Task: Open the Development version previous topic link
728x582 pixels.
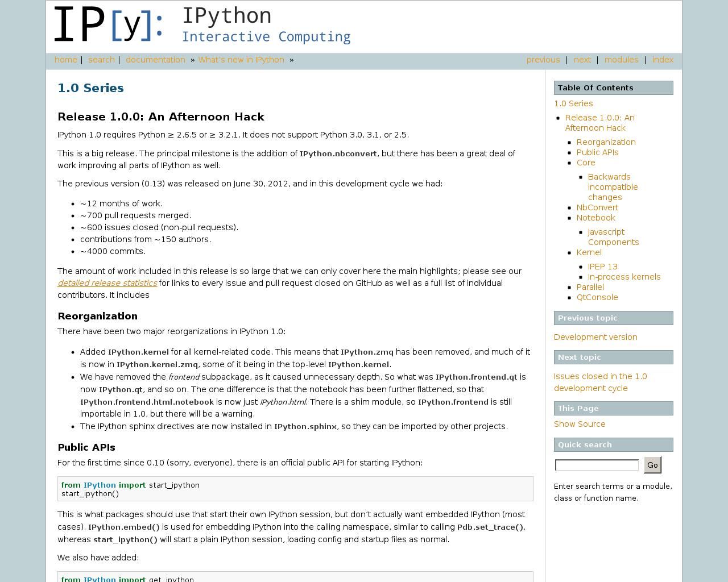Action: click(595, 337)
